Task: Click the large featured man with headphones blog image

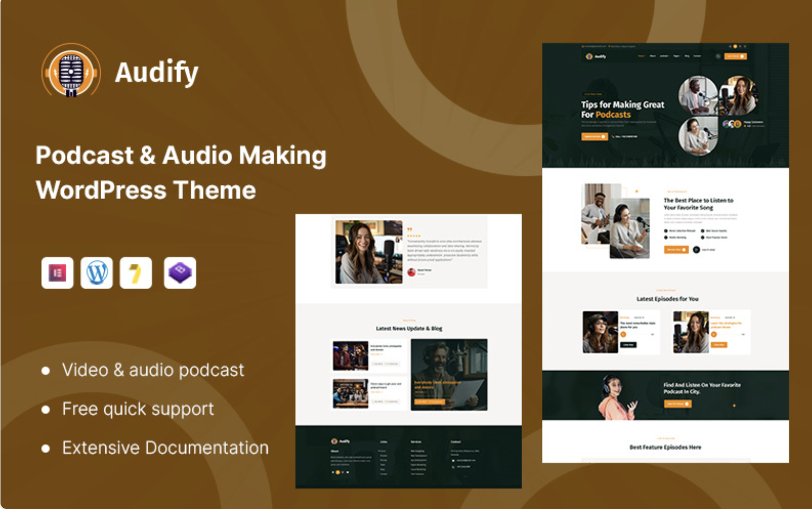Action: [x=449, y=375]
